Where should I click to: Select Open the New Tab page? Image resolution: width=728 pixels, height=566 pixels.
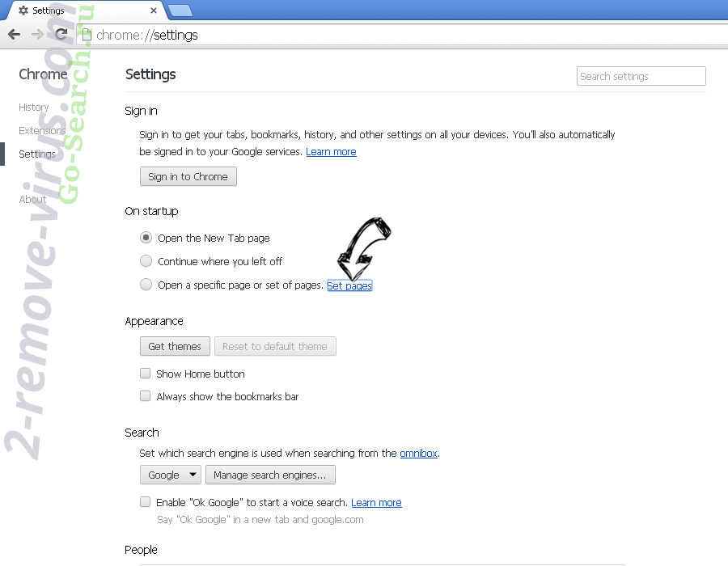click(x=146, y=238)
